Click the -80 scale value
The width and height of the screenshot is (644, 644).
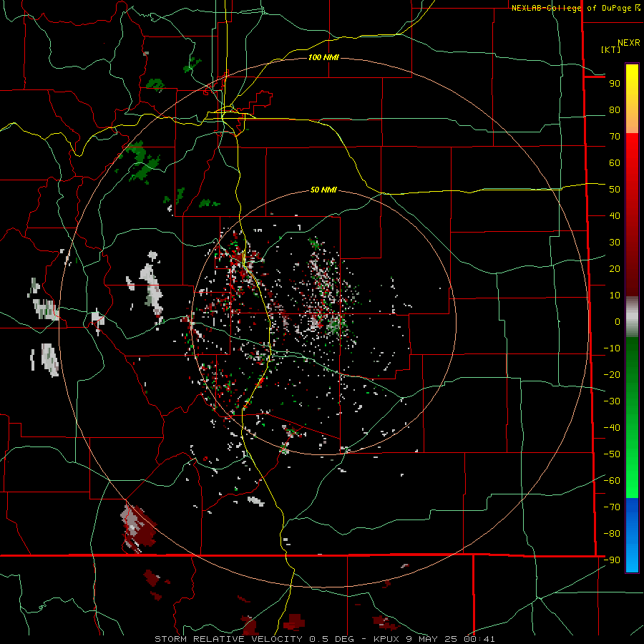click(612, 534)
